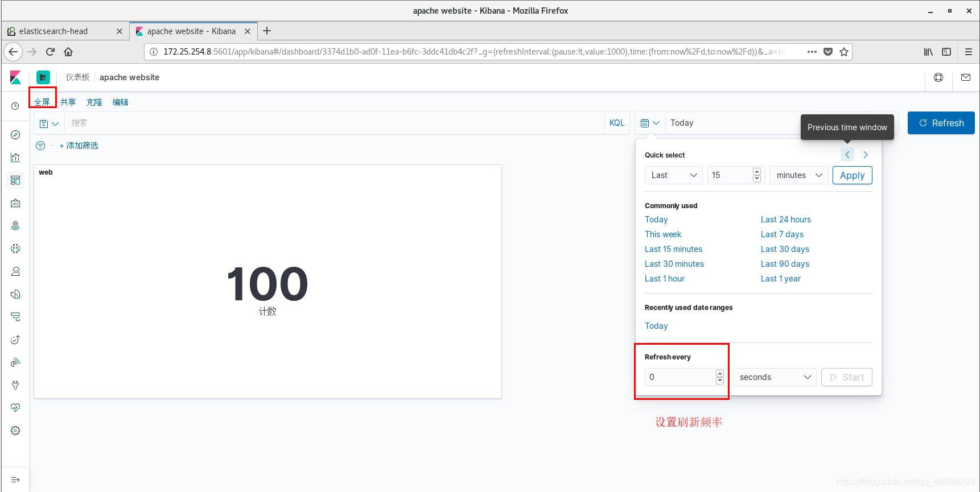This screenshot has height=492, width=980.
Task: Go to next time window arrow
Action: pos(866,155)
